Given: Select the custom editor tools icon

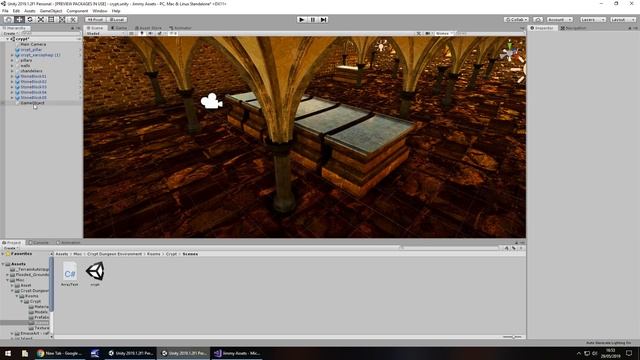Looking at the screenshot, I should pos(72,20).
